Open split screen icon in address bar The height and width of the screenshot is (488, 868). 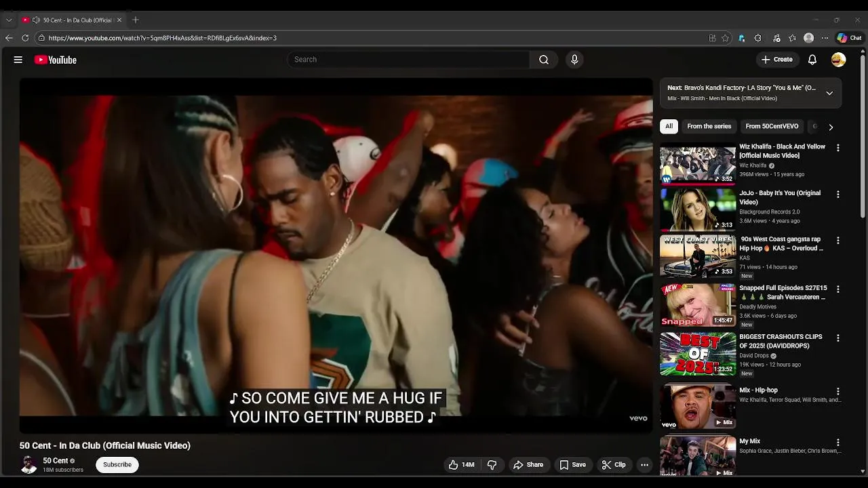pyautogui.click(x=712, y=38)
